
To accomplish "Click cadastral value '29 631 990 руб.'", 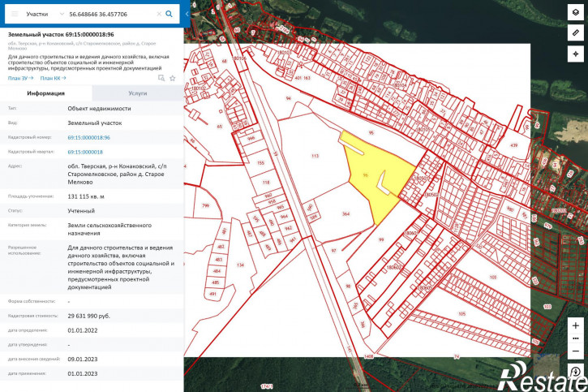I will [x=89, y=316].
